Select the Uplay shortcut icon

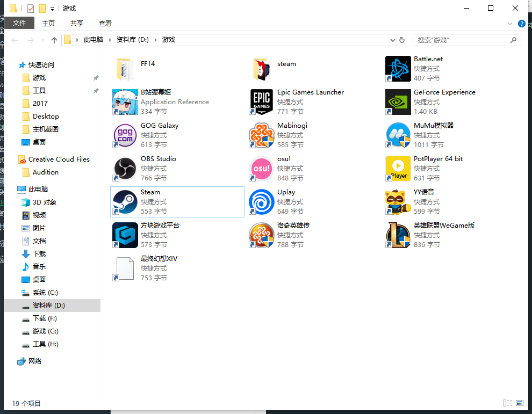(262, 202)
